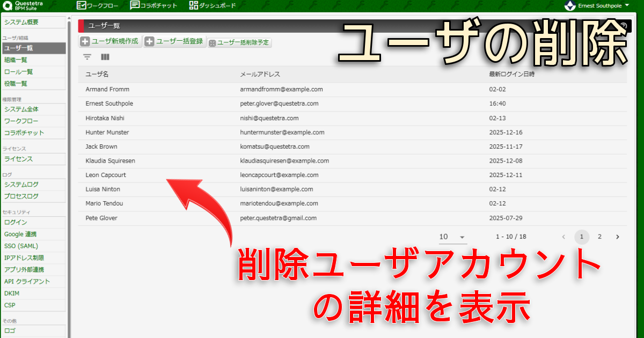Image resolution: width=644 pixels, height=338 pixels.
Task: Open システム概要 in the sidebar
Action: 33,23
